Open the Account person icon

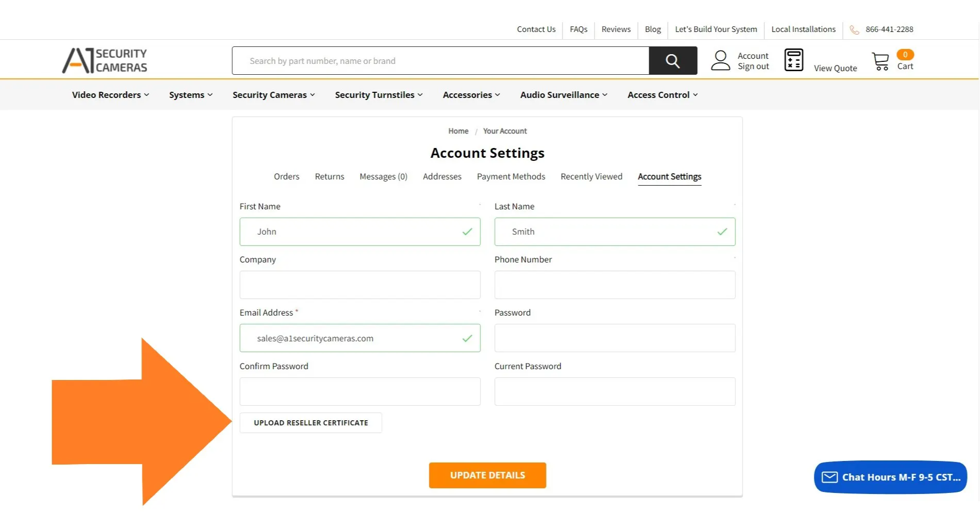tap(720, 60)
